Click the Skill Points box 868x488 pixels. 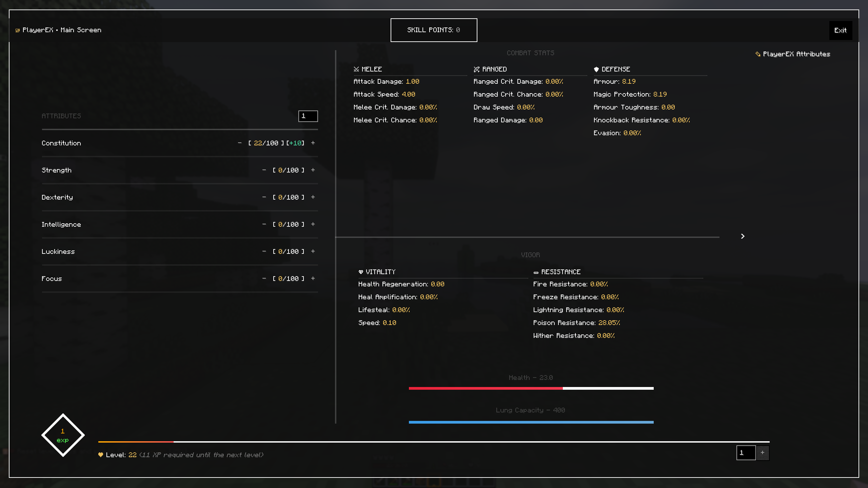point(434,30)
